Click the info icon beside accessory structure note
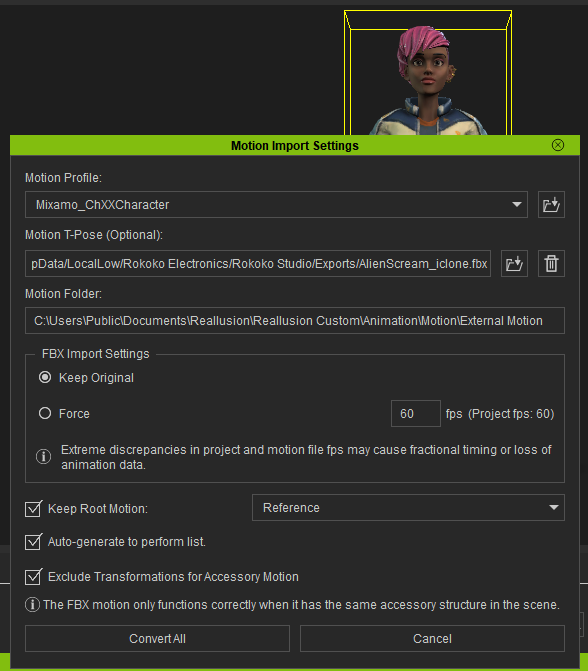588x671 pixels. click(33, 605)
